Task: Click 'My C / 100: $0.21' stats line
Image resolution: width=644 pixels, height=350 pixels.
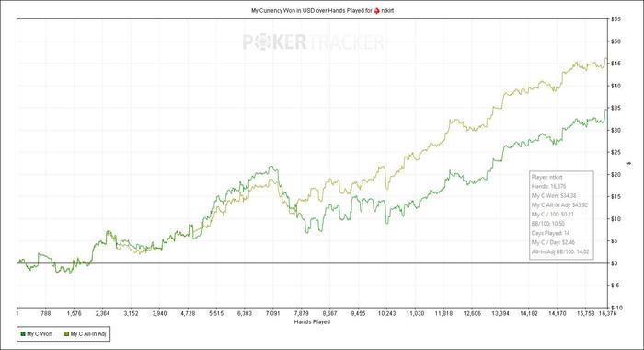Action: (552, 215)
